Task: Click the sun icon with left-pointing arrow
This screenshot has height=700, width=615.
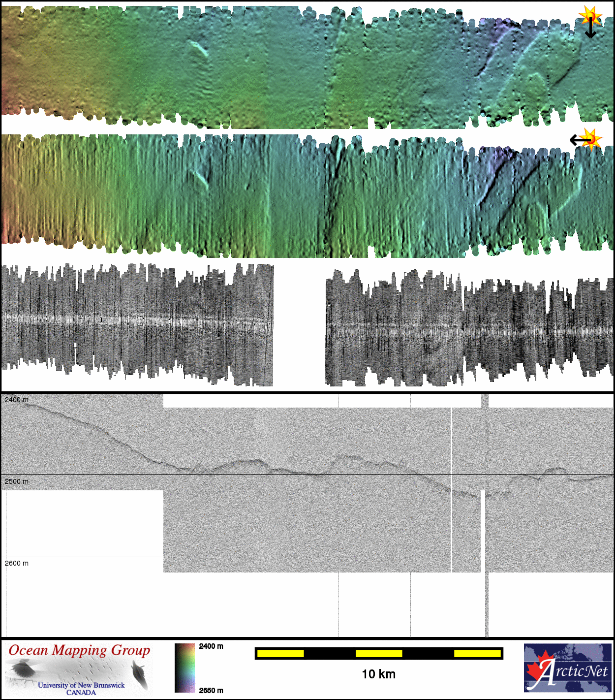Action: click(586, 140)
